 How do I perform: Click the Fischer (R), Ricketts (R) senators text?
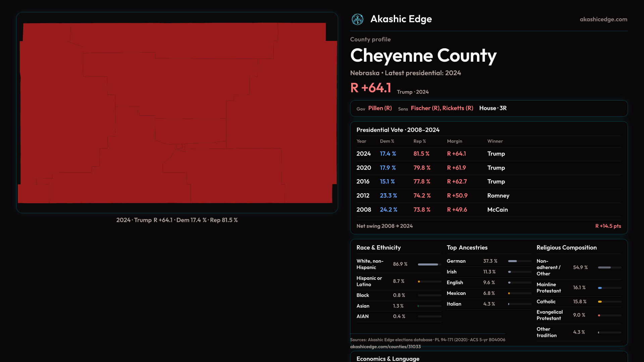click(x=442, y=108)
